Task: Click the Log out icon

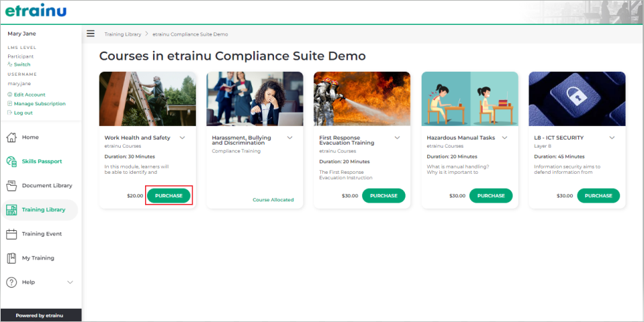Action: (10, 113)
